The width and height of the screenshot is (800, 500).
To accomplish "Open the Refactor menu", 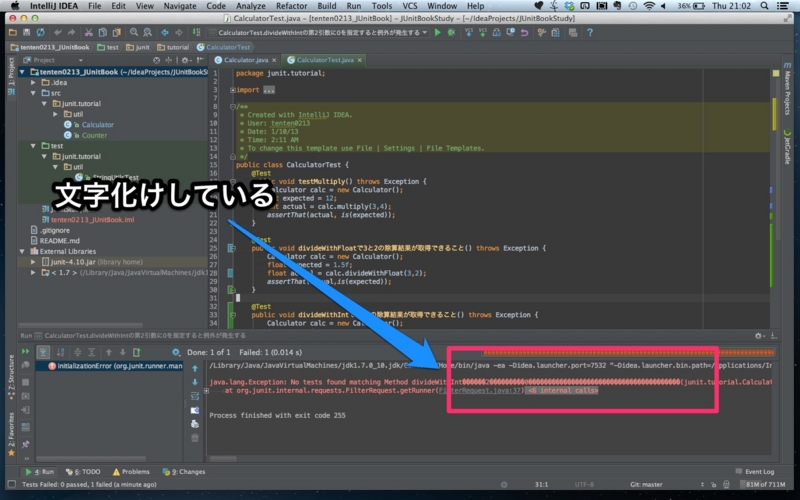I will point(291,6).
